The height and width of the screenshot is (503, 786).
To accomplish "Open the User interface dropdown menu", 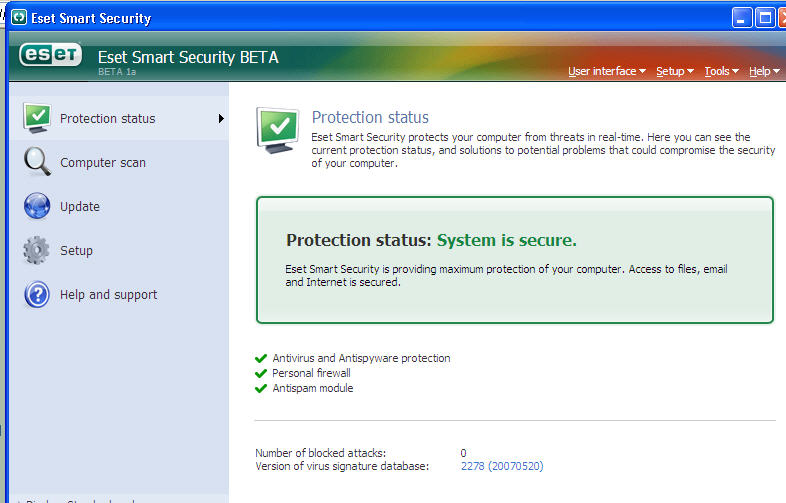I will 607,71.
